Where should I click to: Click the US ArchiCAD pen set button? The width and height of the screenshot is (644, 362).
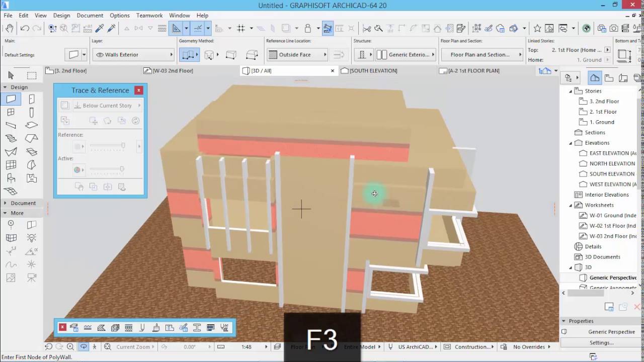pos(416,346)
